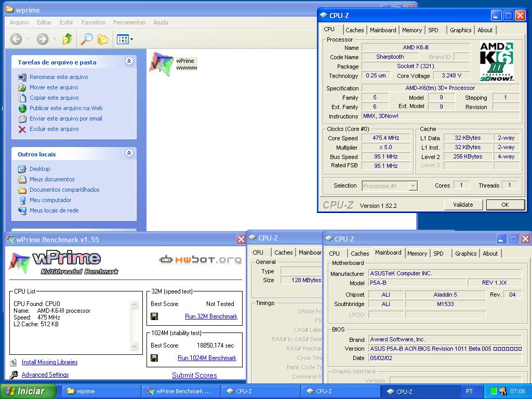Open the Favoritos menu
The width and height of the screenshot is (532, 399).
[94, 22]
